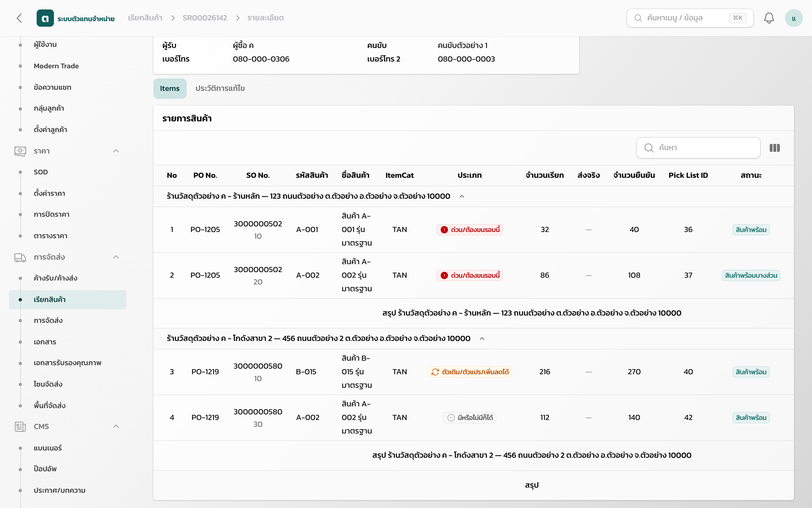Select เรียกสินค้า in sidebar
Viewport: 812px width, 508px height.
[68, 300]
